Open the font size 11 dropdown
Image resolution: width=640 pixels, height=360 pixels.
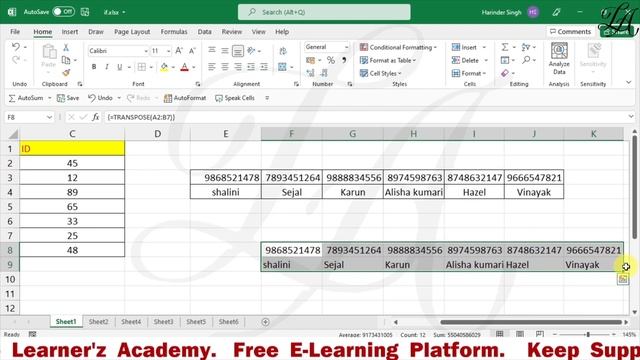point(168,51)
